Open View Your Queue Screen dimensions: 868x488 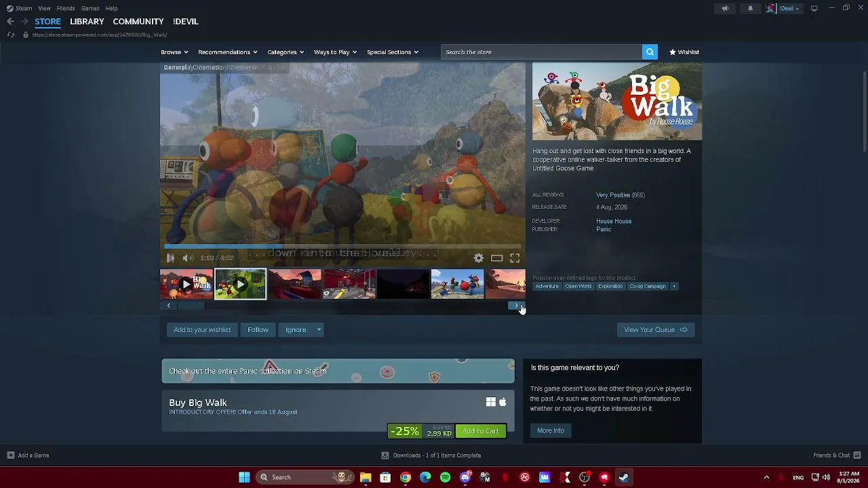tap(656, 330)
